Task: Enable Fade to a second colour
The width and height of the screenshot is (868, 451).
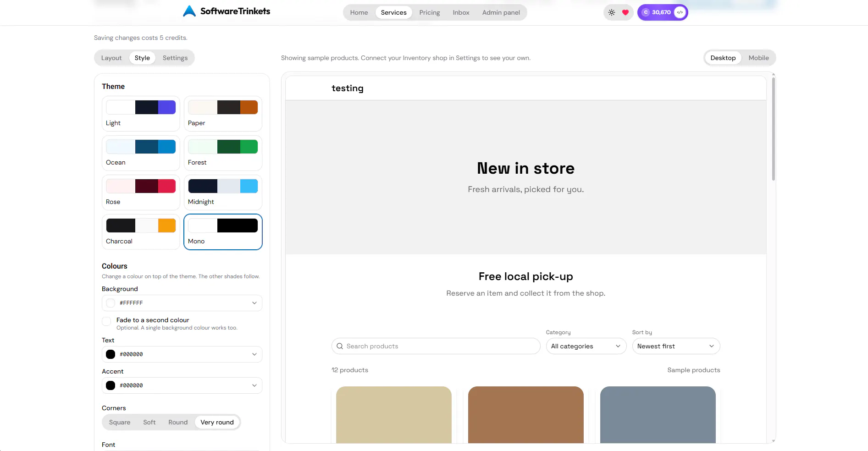Action: [x=106, y=321]
